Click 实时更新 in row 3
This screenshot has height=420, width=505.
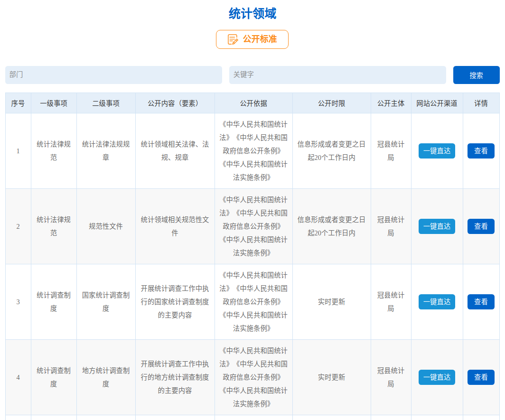332,302
